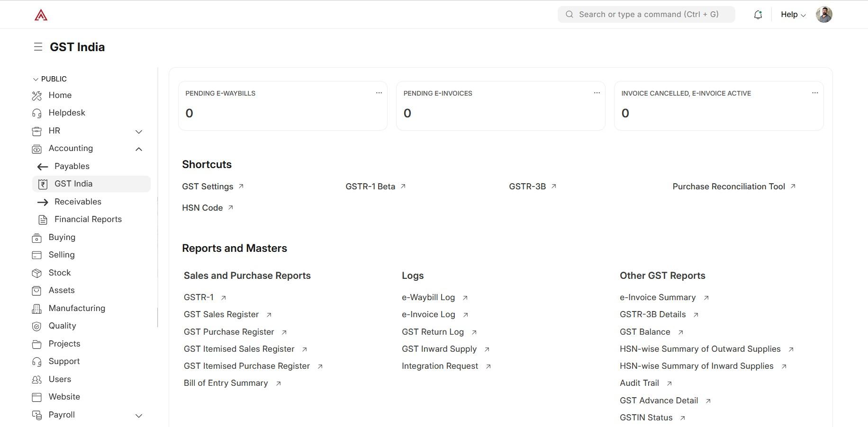This screenshot has width=868, height=427.
Task: Toggle sidebar with the hamburger icon
Action: click(38, 47)
